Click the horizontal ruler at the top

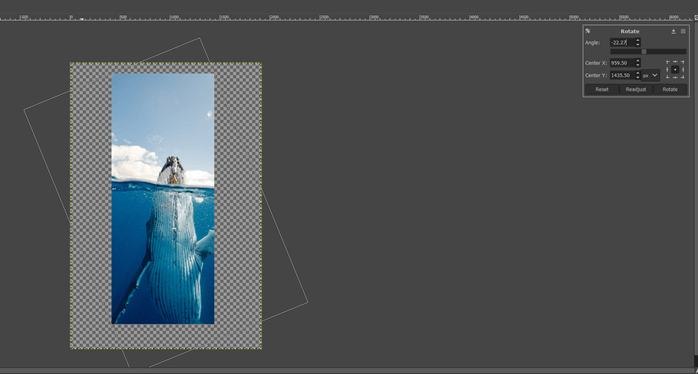point(346,18)
